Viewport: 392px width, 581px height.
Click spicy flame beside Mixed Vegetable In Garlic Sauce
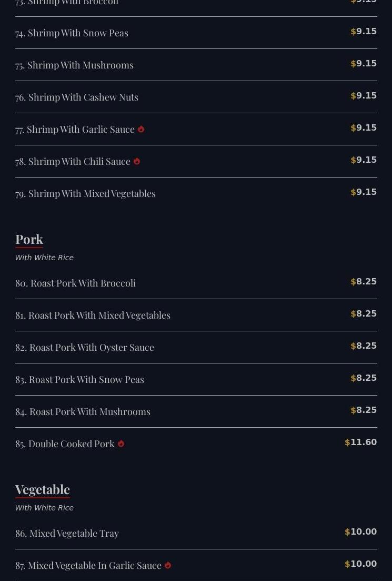(x=168, y=565)
